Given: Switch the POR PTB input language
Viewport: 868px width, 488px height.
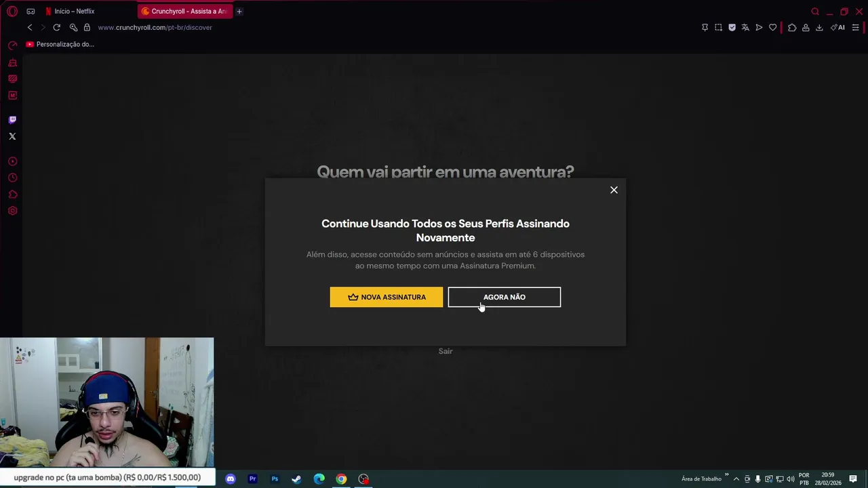Looking at the screenshot, I should 804,479.
